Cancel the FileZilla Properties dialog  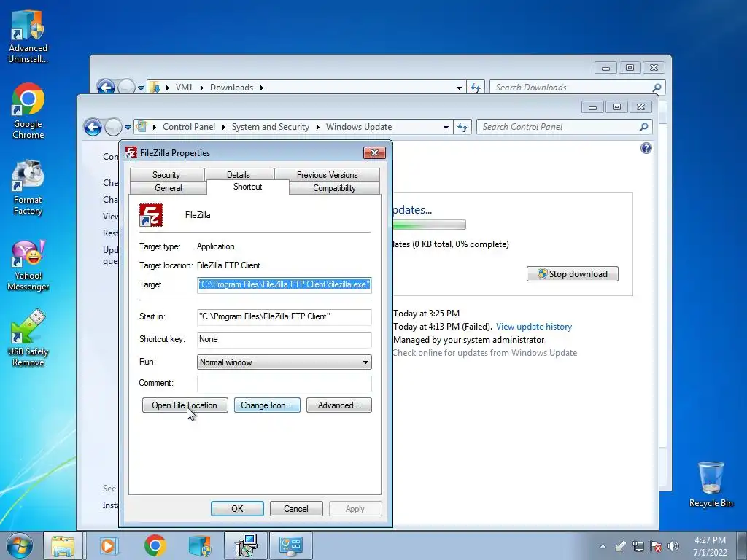tap(296, 508)
